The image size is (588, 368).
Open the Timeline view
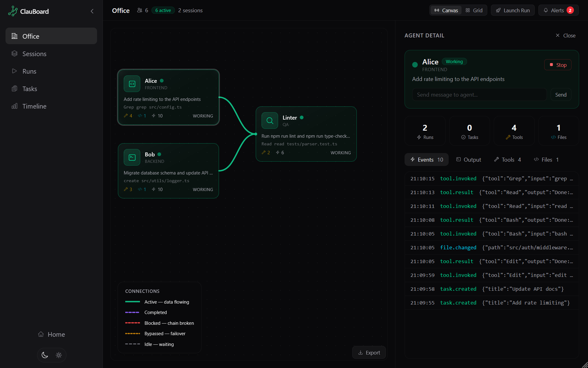click(34, 106)
